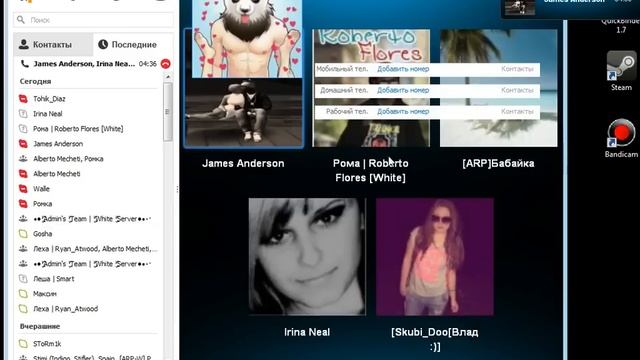Screen dimensions: 640x360
Task: Open the Ромка conversation
Action: pos(42,204)
